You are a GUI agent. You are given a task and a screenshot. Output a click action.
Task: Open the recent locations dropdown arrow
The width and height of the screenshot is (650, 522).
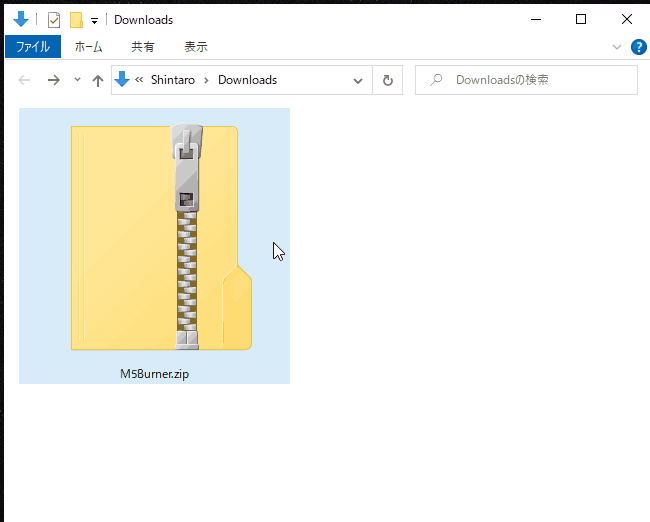coord(77,80)
